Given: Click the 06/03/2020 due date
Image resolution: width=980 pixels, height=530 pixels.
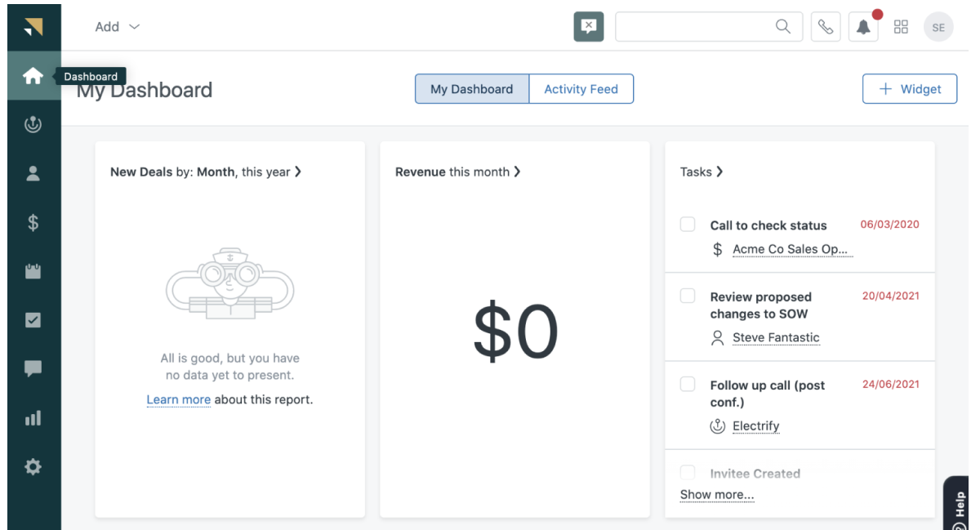Looking at the screenshot, I should 890,225.
